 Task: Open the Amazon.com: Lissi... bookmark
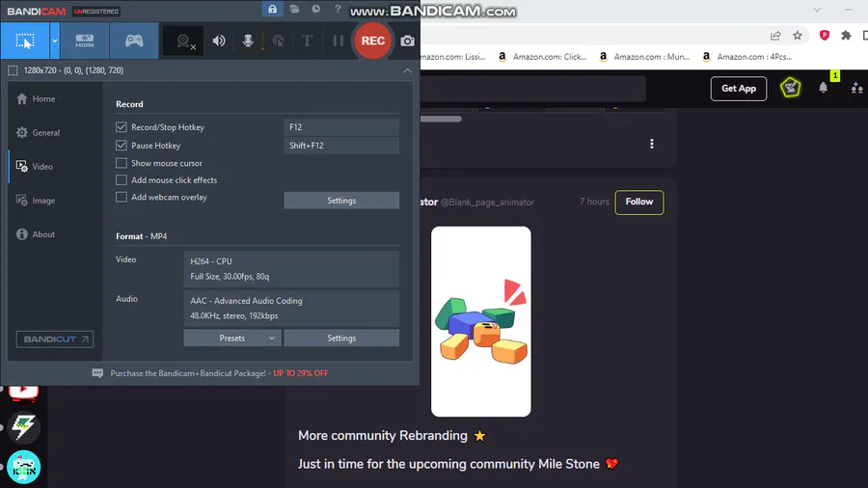(453, 57)
